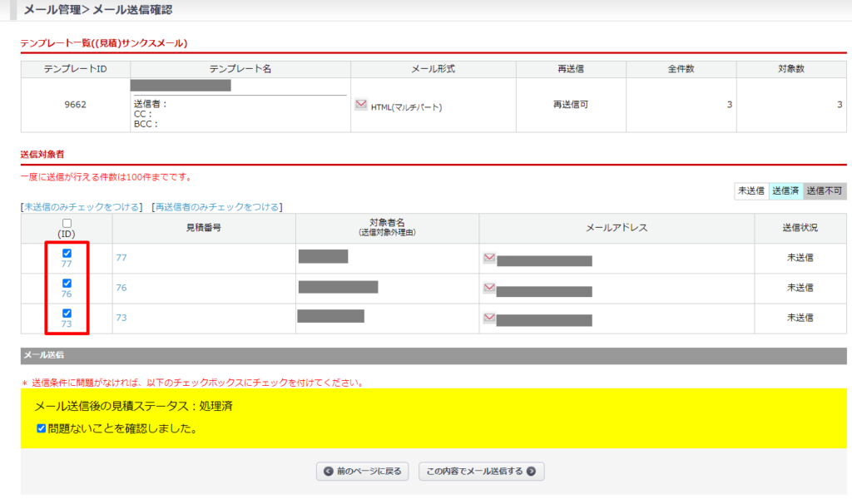Click the 送信者 : label in template cell
Screen dimensions: 852x504
click(151, 104)
